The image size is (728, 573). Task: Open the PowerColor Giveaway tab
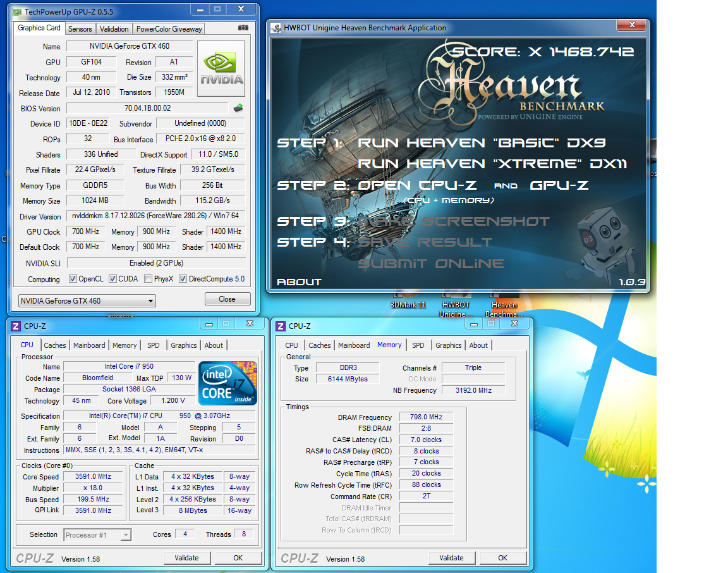(169, 29)
